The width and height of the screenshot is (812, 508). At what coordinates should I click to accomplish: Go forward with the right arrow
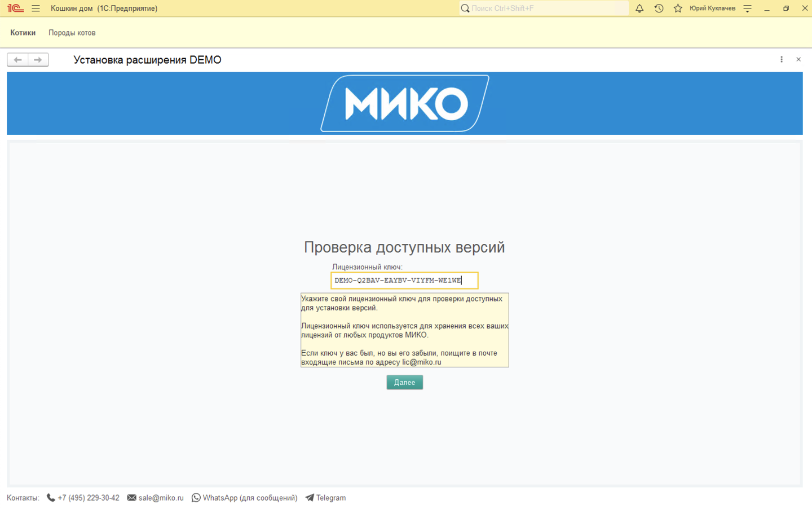tap(38, 60)
